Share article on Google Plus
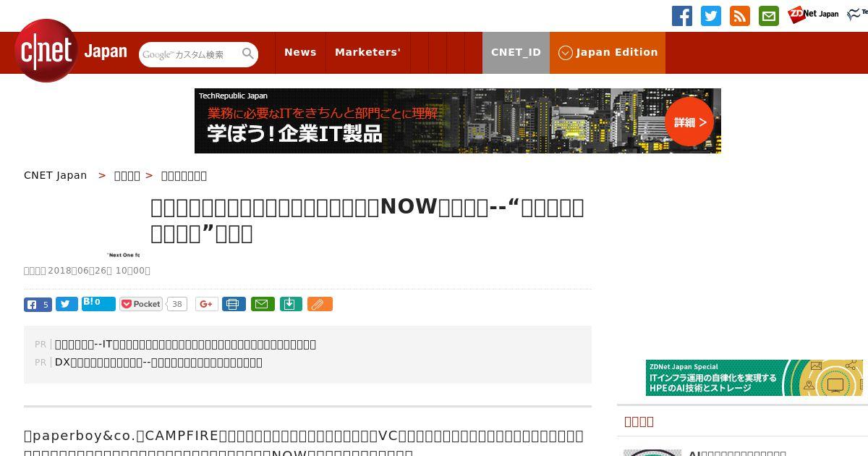Viewport: 868px width, 456px height. tap(206, 304)
